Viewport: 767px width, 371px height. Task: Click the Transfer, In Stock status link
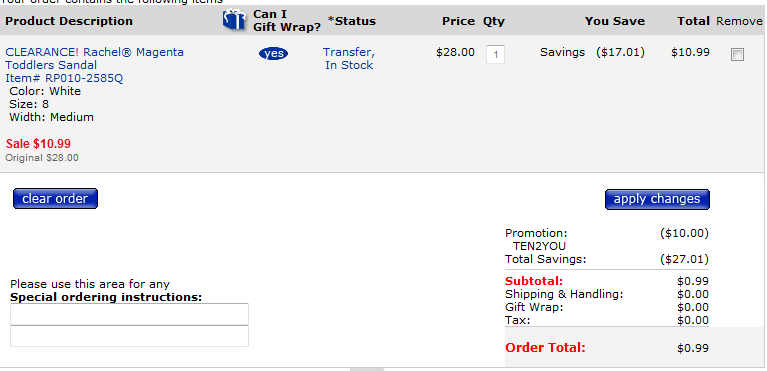[x=349, y=58]
